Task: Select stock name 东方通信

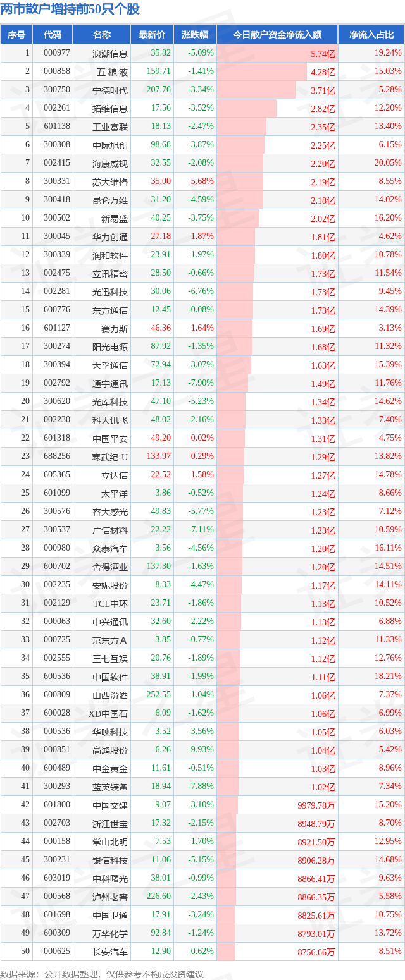Action: click(x=111, y=310)
